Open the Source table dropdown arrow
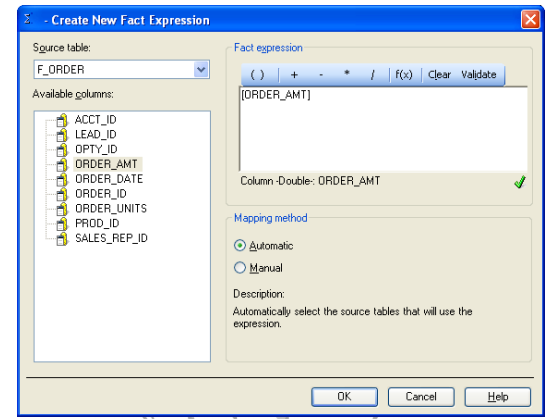The width and height of the screenshot is (559, 419). [x=201, y=69]
